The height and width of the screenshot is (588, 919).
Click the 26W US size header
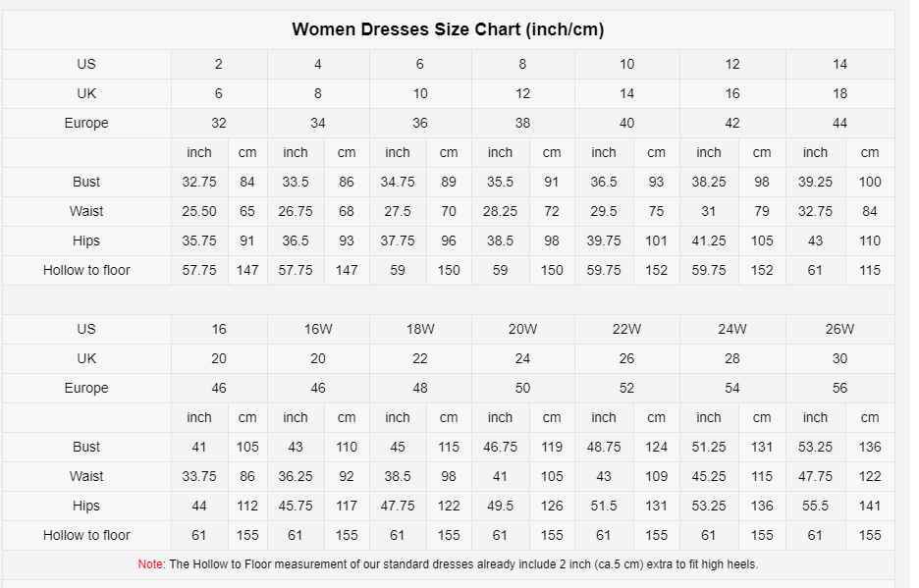click(839, 330)
